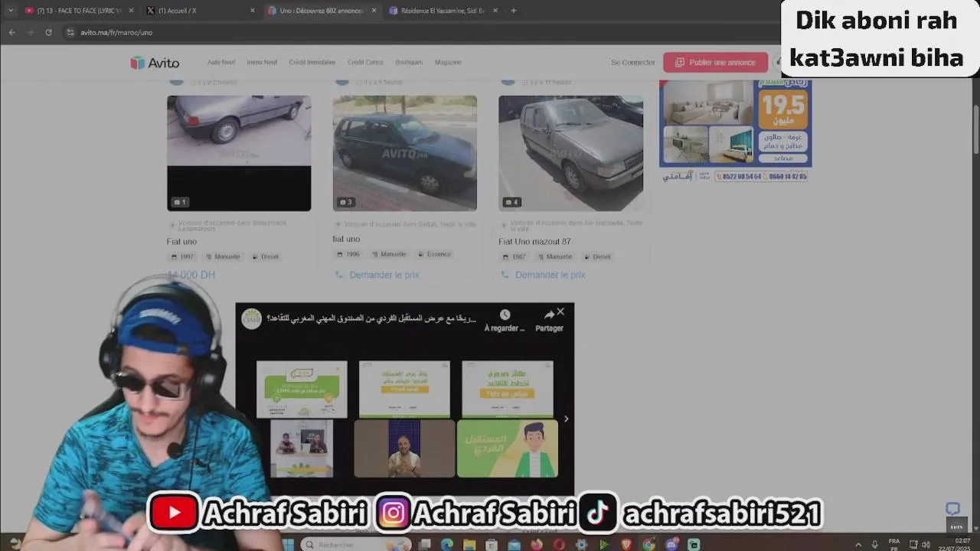Close the video overlay with X
980x551 pixels.
[560, 311]
